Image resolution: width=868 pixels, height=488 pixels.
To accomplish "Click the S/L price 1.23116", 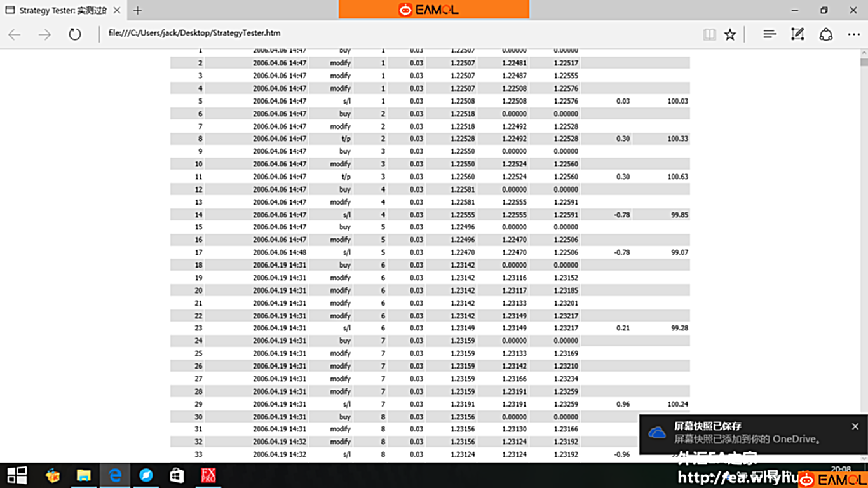I will click(x=515, y=278).
